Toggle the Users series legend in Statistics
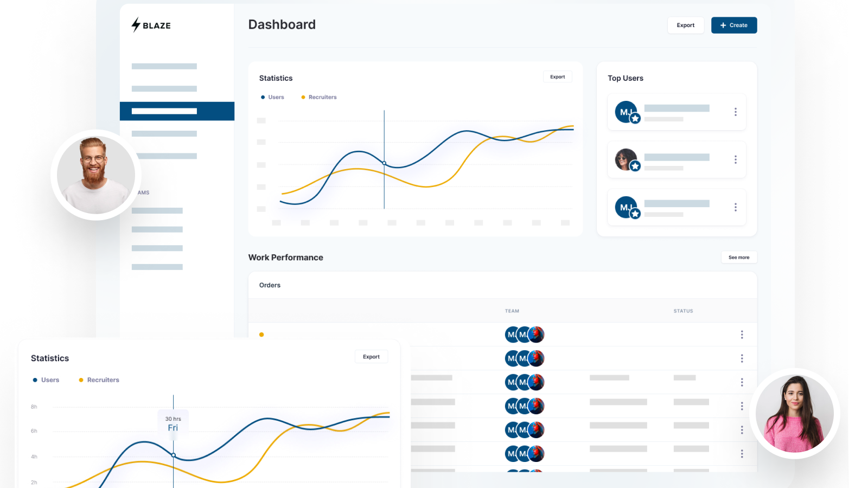The width and height of the screenshot is (868, 488). [x=272, y=97]
